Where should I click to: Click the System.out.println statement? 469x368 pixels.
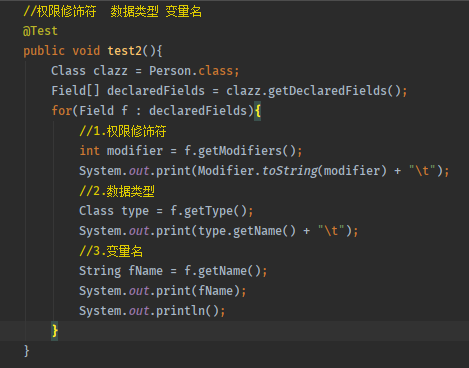pos(152,311)
